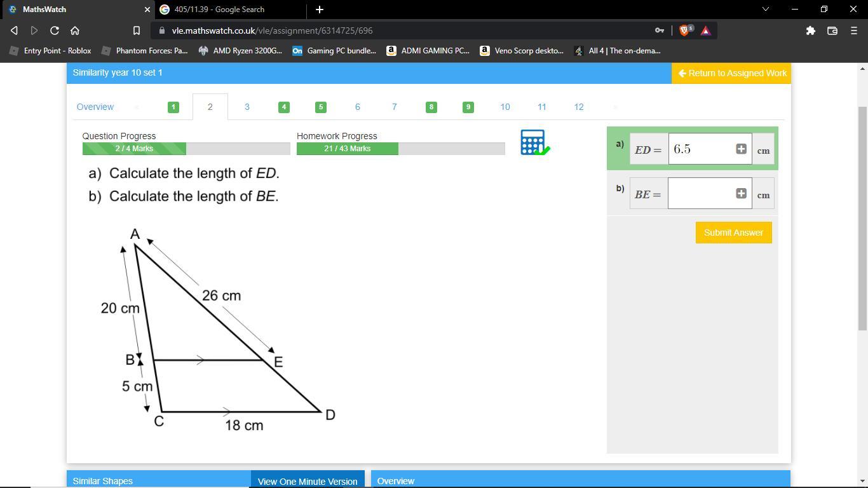Select question 2 tab

[210, 107]
